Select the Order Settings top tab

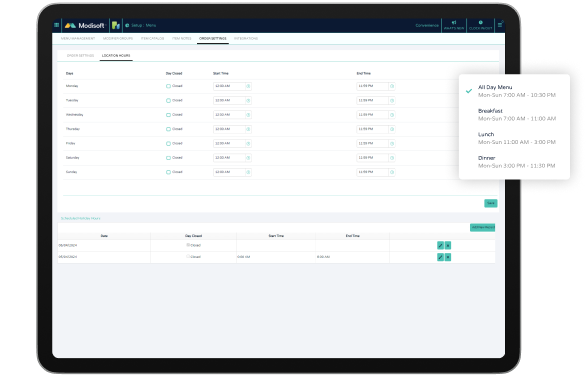pyautogui.click(x=213, y=39)
